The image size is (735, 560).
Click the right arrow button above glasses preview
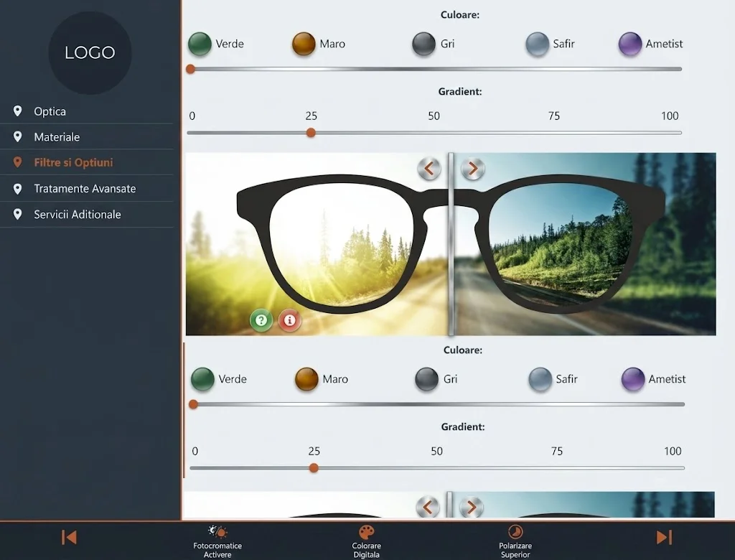472,169
